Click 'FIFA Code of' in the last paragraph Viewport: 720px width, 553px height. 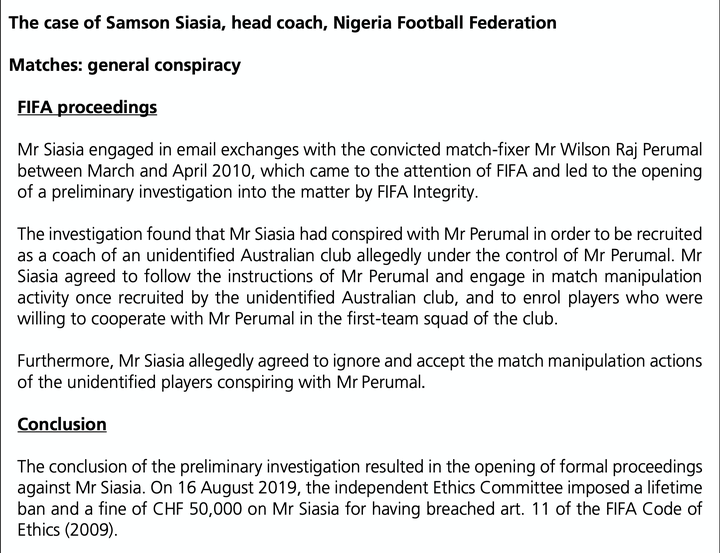click(654, 509)
